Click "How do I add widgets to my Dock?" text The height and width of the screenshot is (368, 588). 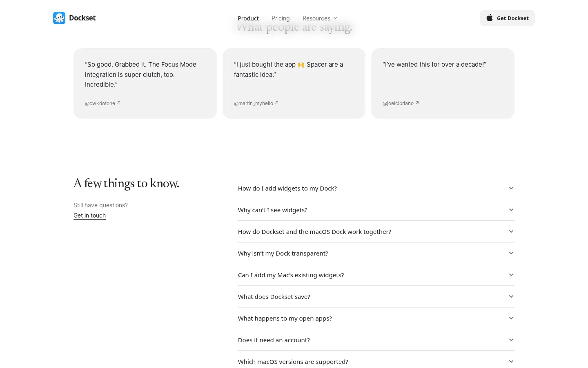pos(287,188)
